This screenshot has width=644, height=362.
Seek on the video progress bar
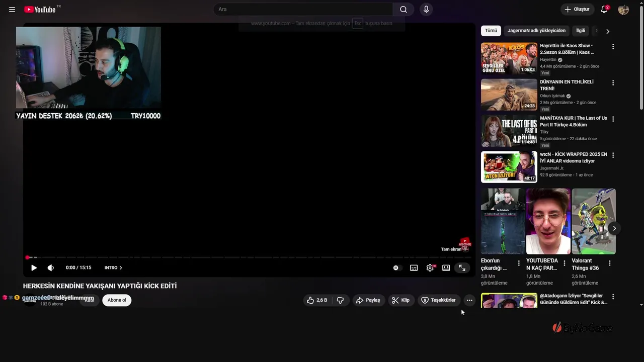click(249, 257)
